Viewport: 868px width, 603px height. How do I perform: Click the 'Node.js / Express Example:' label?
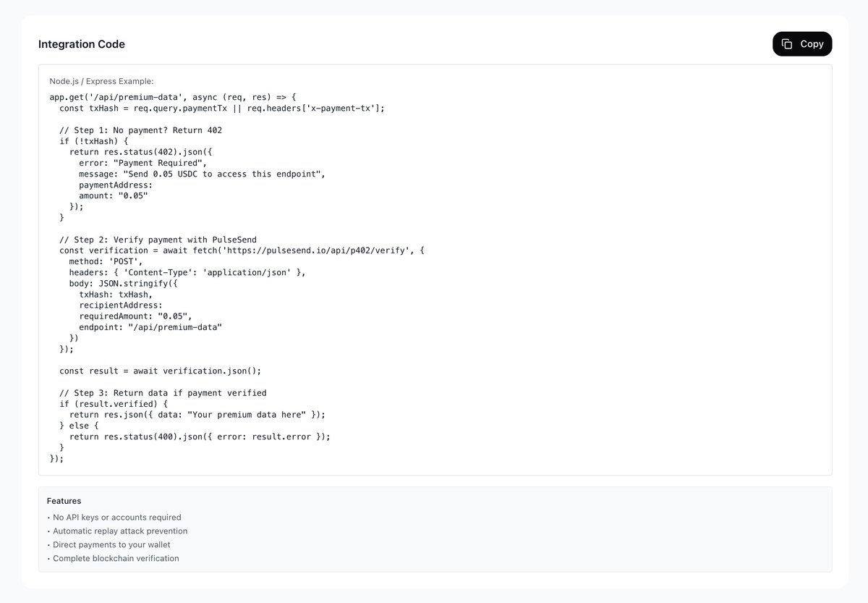click(101, 81)
